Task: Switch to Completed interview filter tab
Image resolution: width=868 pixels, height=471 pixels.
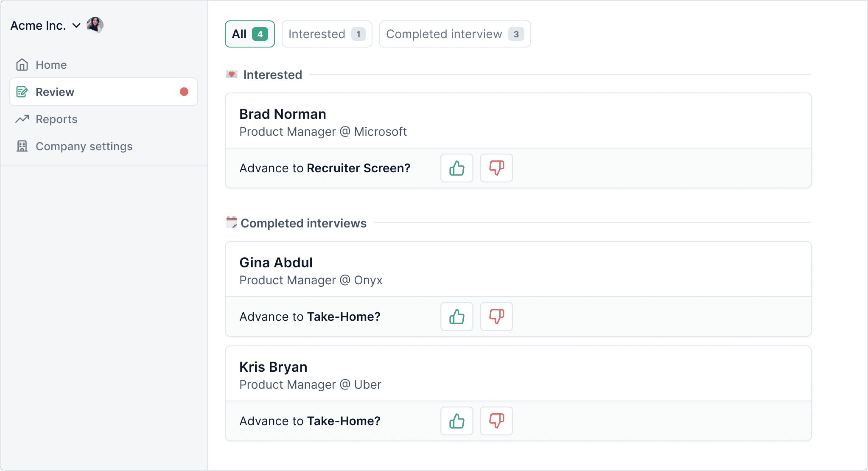Action: click(455, 34)
